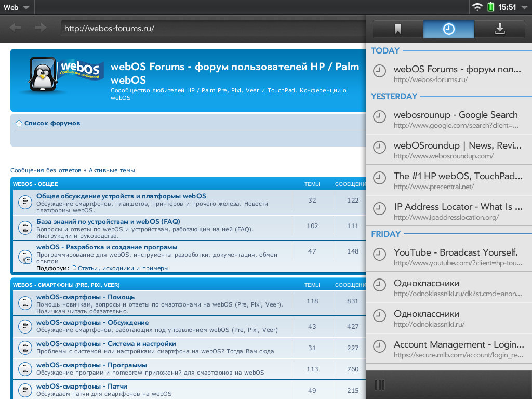Select the History clock tab

click(449, 30)
